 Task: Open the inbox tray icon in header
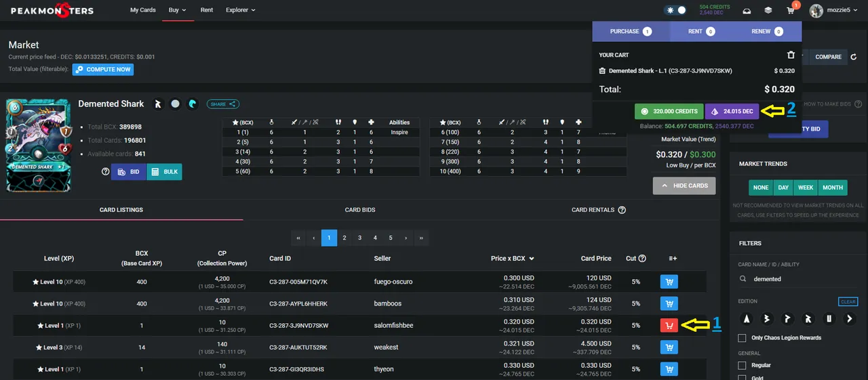point(747,11)
